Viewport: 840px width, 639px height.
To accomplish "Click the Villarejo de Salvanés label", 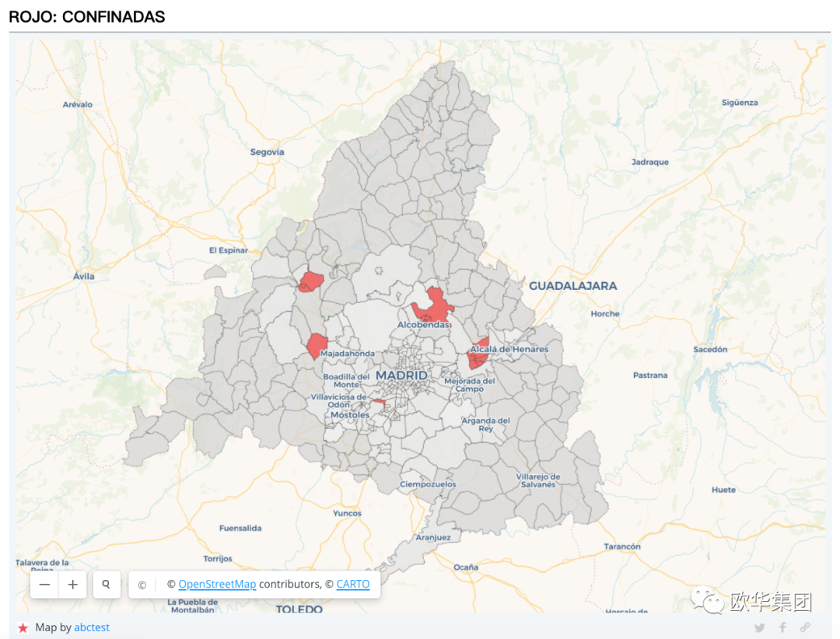I will point(538,480).
